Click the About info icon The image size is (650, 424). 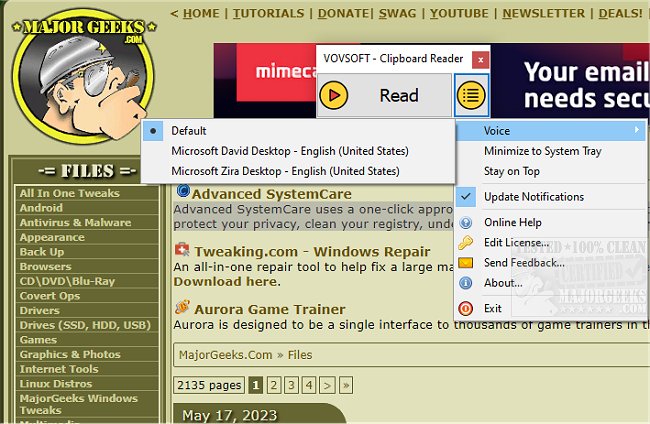point(466,283)
